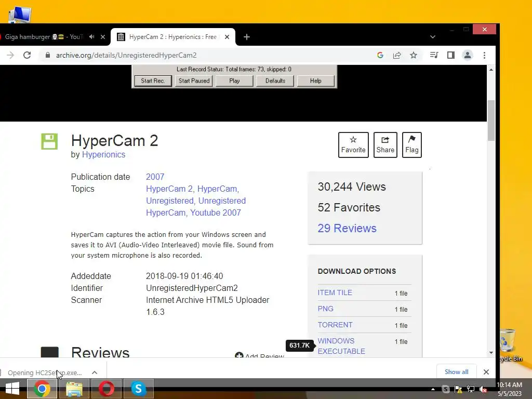Viewport: 532px width, 399px height.
Task: Open the network tray icon
Action: [x=471, y=389]
